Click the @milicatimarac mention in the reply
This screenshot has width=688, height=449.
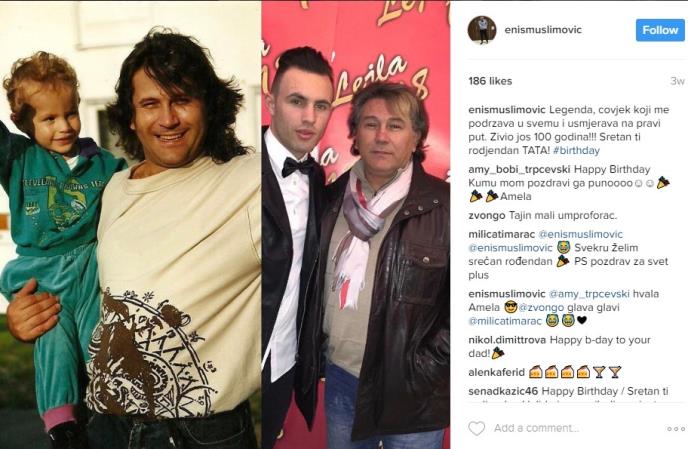coord(505,321)
